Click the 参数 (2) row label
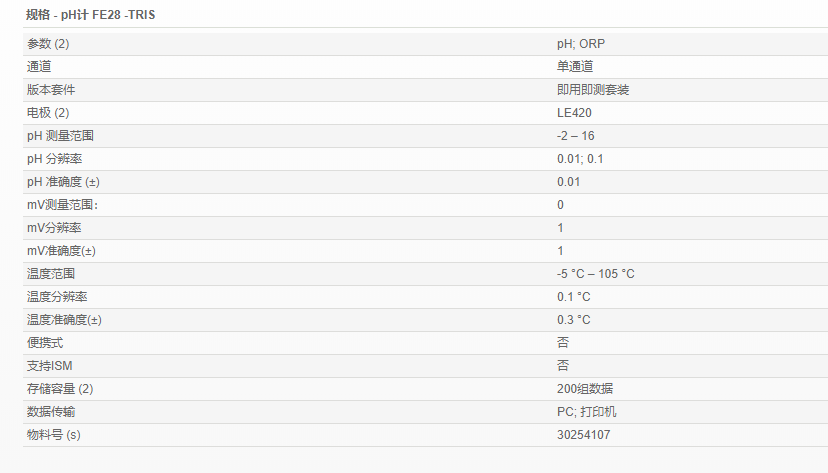Image resolution: width=828 pixels, height=473 pixels. 48,44
